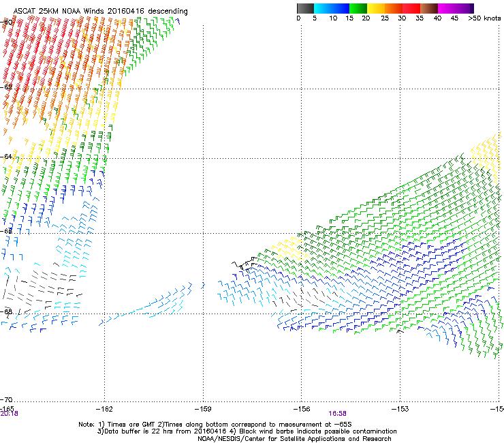Click the purple '20:18' swath time label
The height and width of the screenshot is (443, 504).
9,414
